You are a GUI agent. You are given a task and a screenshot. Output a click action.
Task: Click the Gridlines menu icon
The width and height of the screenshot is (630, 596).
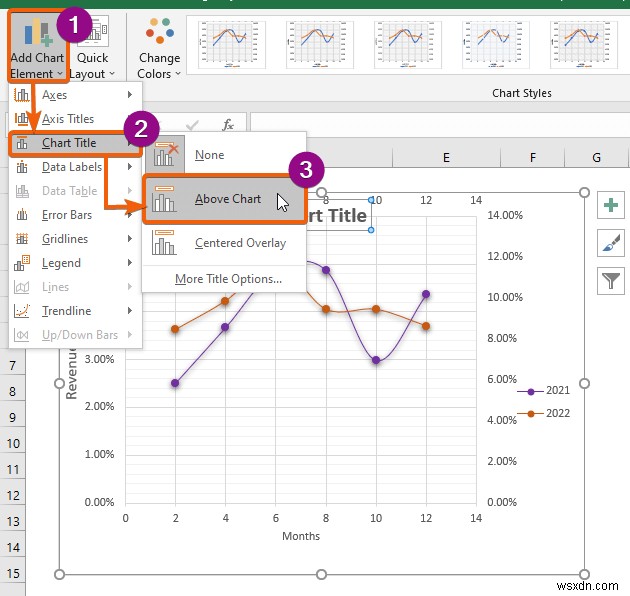[x=22, y=239]
